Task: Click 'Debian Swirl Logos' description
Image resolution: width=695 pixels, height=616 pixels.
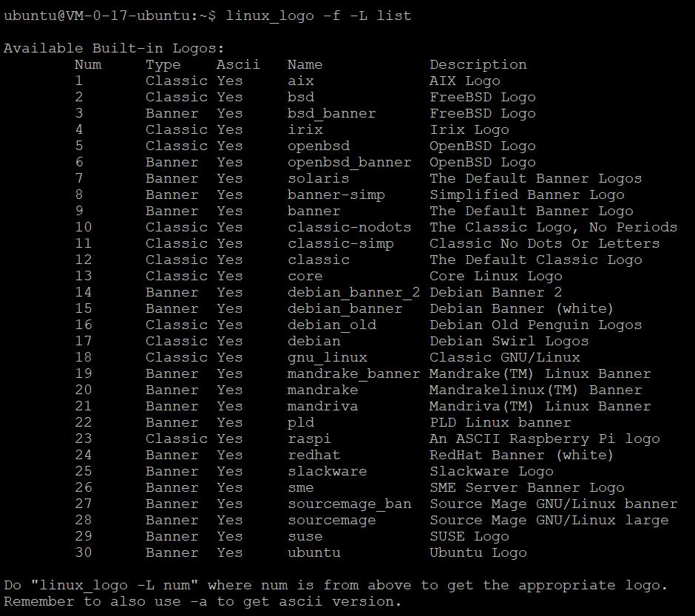Action: pyautogui.click(x=509, y=341)
